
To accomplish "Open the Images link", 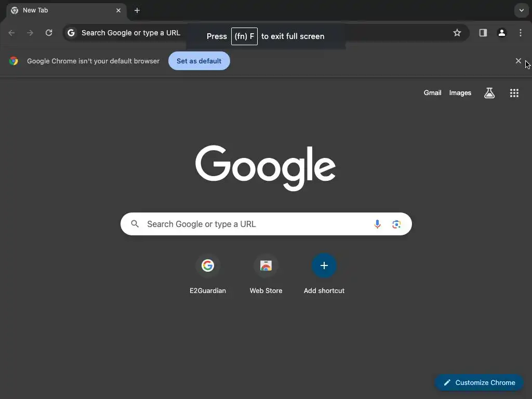I will 460,93.
